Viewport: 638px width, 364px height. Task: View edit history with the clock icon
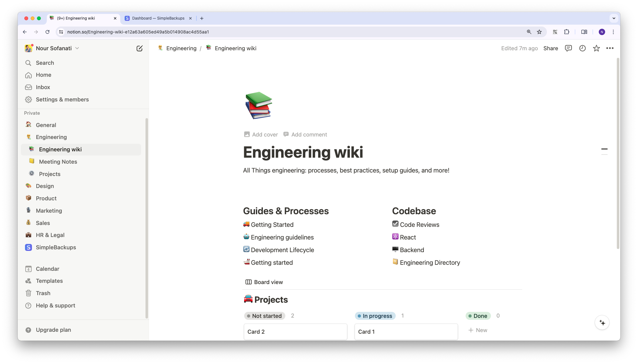point(582,48)
